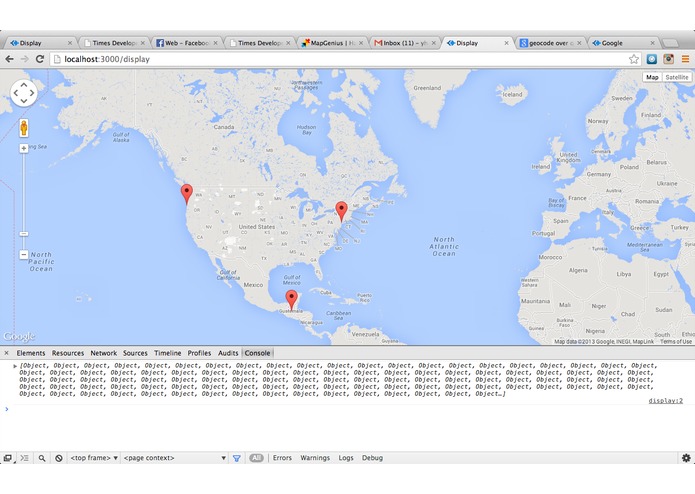Pick up the Street View pegman
The height and width of the screenshot is (494, 695).
[x=24, y=128]
